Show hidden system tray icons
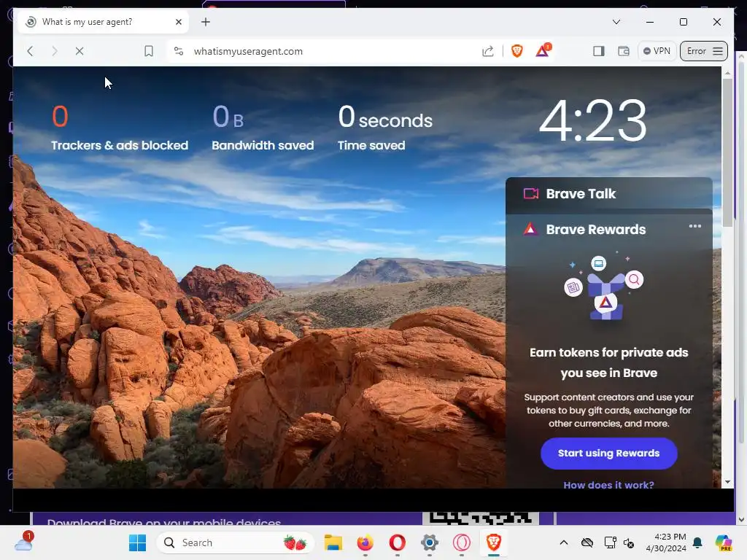Screen dimensions: 747x560 [x=564, y=542]
